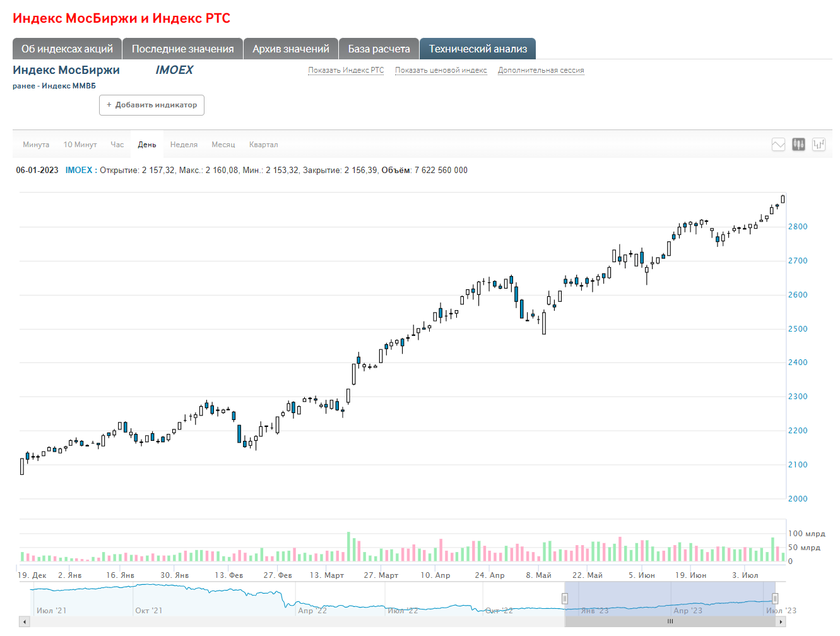Click 'Июл '21' area in navigator

coord(51,611)
